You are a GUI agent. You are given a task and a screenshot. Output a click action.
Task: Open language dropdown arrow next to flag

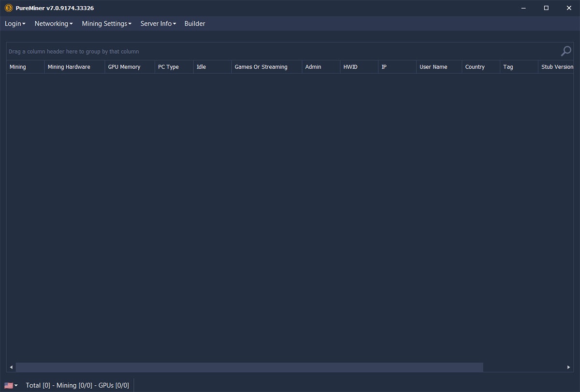[x=16, y=386]
